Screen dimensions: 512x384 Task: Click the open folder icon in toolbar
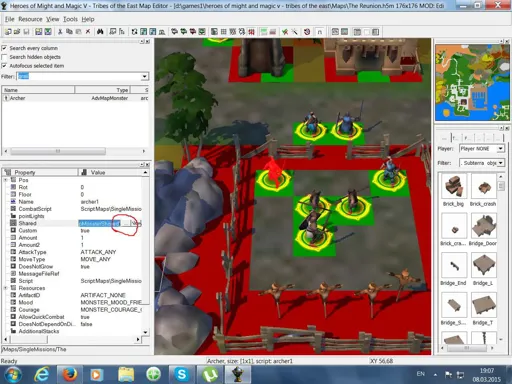[x=17, y=32]
